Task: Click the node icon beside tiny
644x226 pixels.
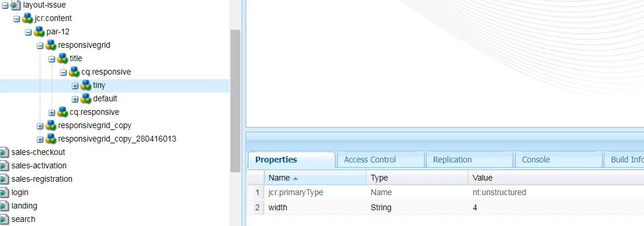Action: pos(85,85)
